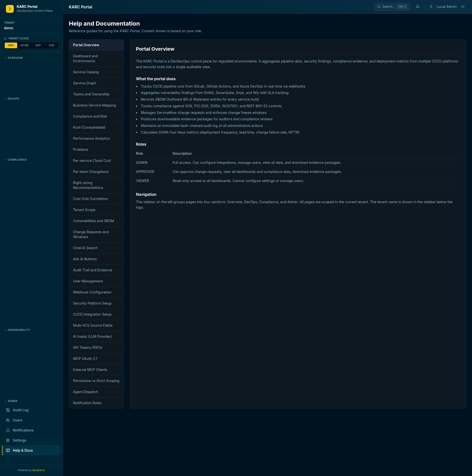Screen dimensions: 472x476
Task: Open the Portal Overview help topic
Action: (96, 45)
